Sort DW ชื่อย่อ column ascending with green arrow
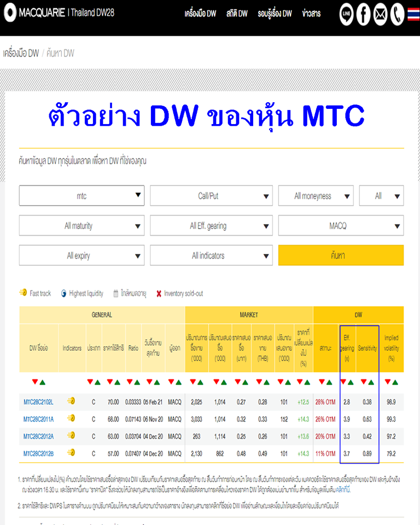Viewport: 420px width, 525px height. (x=42, y=382)
